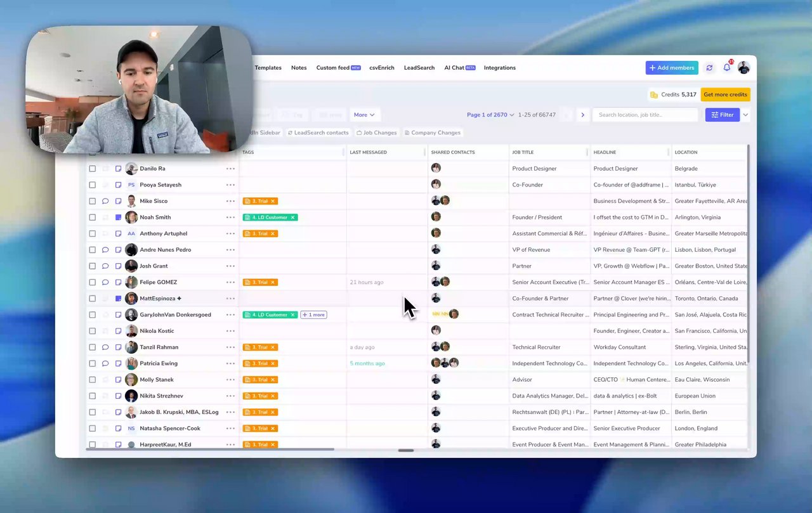Open three-dot menu for Molly Stanek

pos(230,380)
